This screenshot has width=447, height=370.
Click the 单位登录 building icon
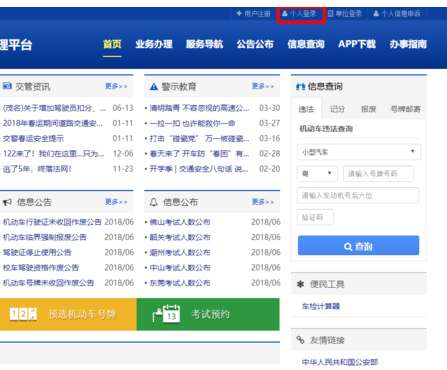point(330,13)
